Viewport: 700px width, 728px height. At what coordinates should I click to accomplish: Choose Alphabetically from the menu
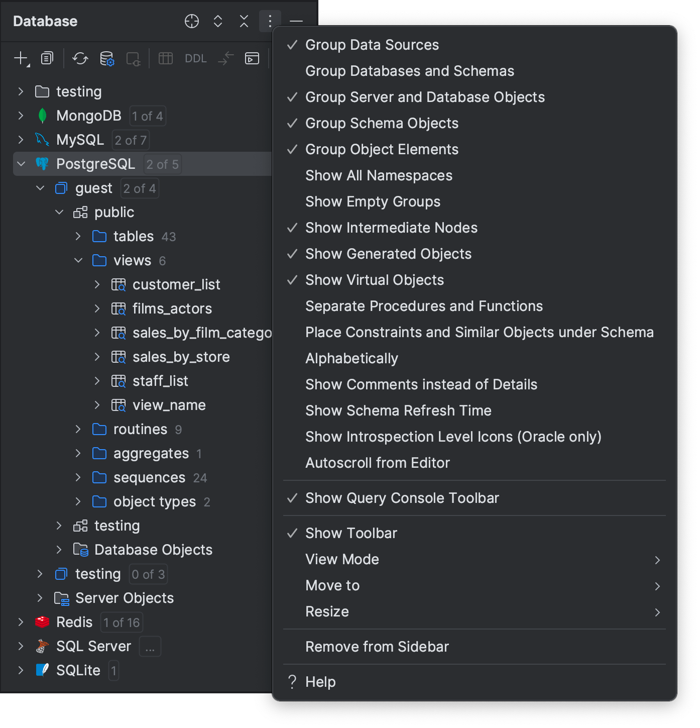click(x=352, y=358)
